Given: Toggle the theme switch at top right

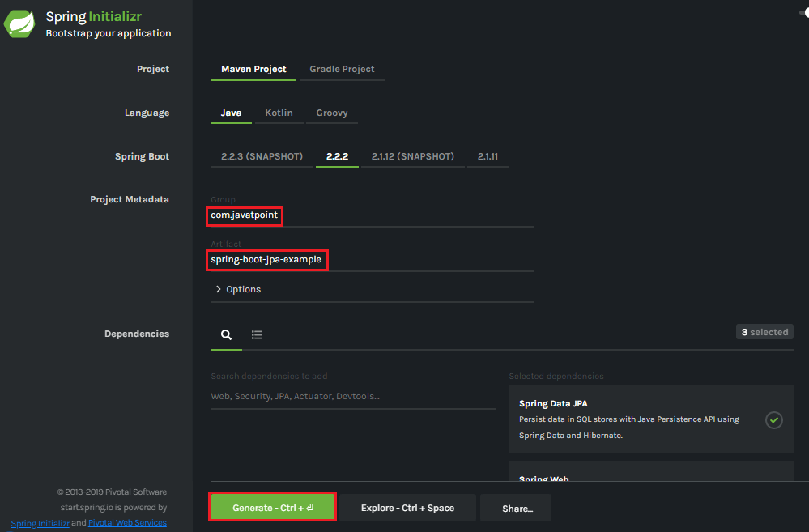Looking at the screenshot, I should pyautogui.click(x=804, y=13).
